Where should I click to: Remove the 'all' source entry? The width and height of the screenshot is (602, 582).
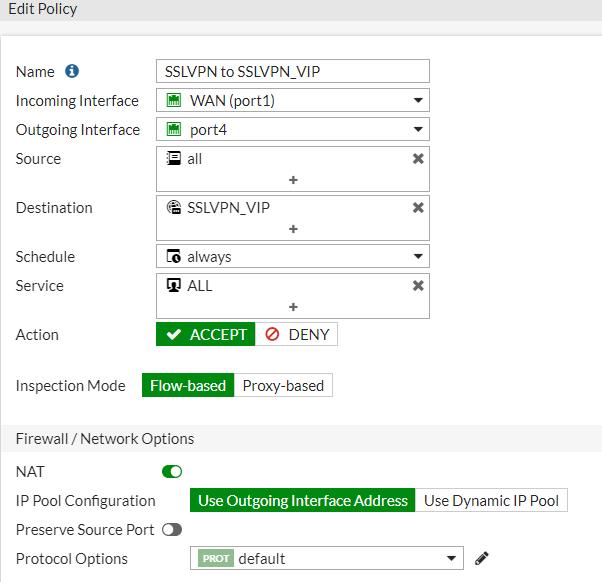pos(418,159)
